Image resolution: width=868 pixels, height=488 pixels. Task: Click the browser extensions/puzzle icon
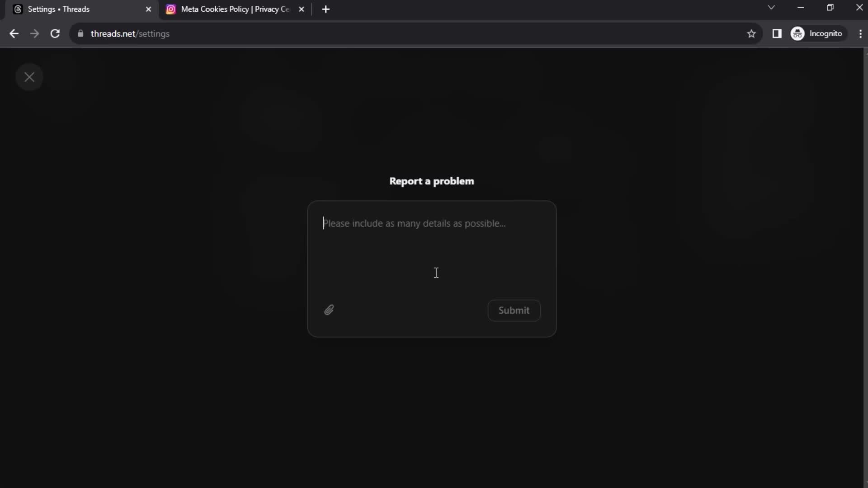pyautogui.click(x=777, y=33)
